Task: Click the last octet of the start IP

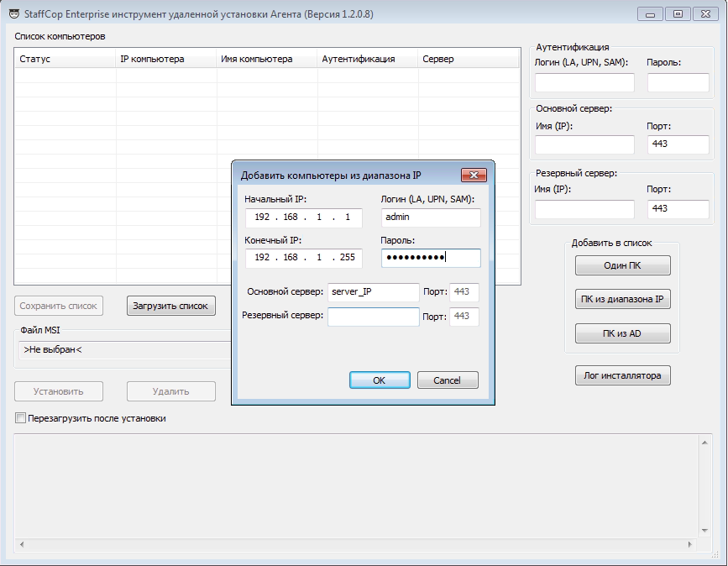Action: (x=348, y=218)
